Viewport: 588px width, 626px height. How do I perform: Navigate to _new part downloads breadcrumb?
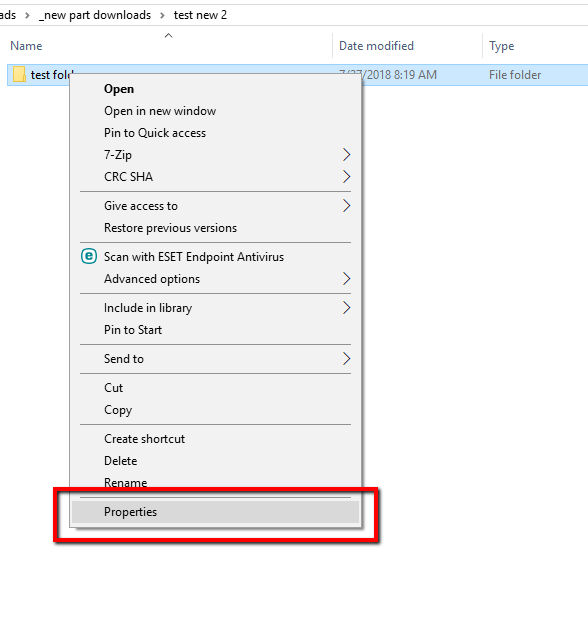click(x=95, y=15)
